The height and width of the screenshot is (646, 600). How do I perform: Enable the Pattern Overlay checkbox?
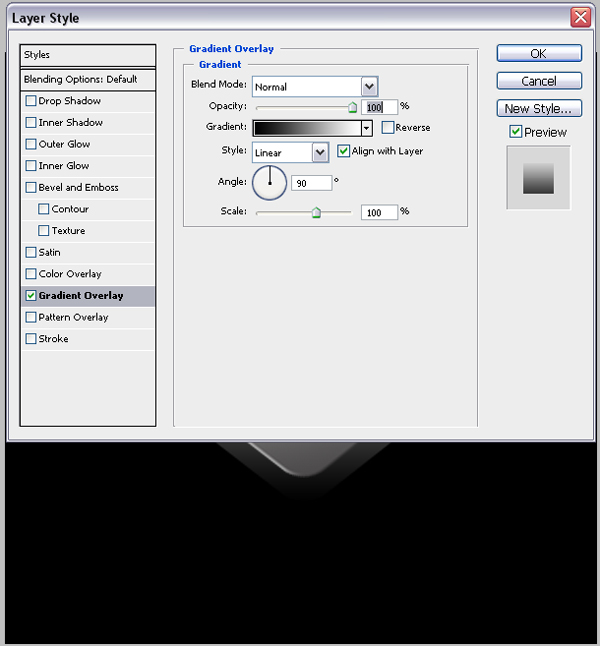click(x=31, y=317)
